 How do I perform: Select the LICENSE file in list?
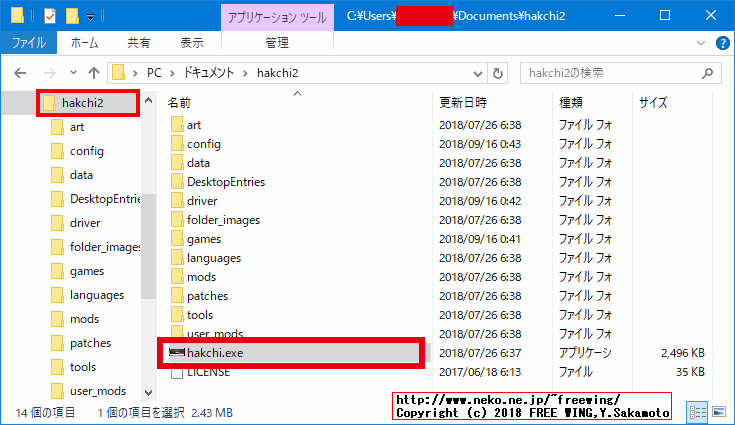[208, 372]
